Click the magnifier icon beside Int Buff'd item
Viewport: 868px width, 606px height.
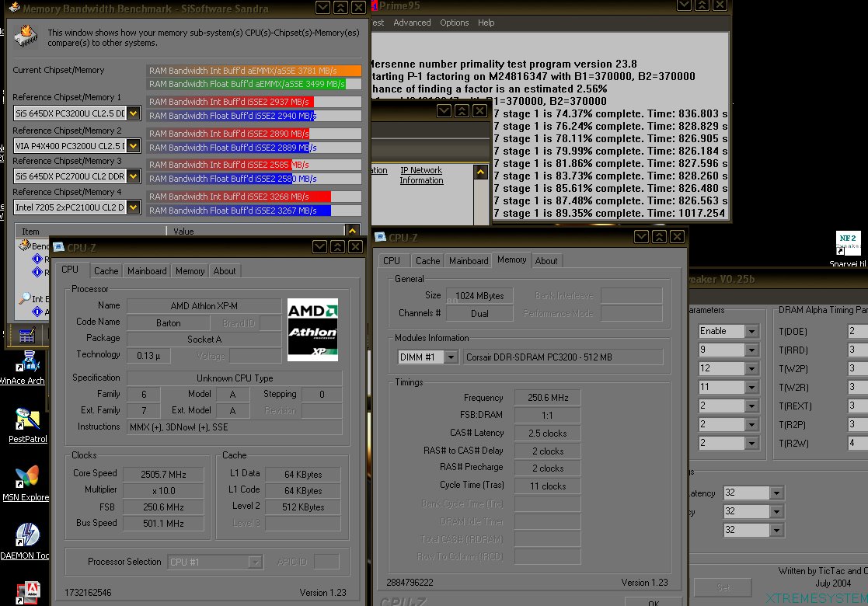(x=24, y=298)
